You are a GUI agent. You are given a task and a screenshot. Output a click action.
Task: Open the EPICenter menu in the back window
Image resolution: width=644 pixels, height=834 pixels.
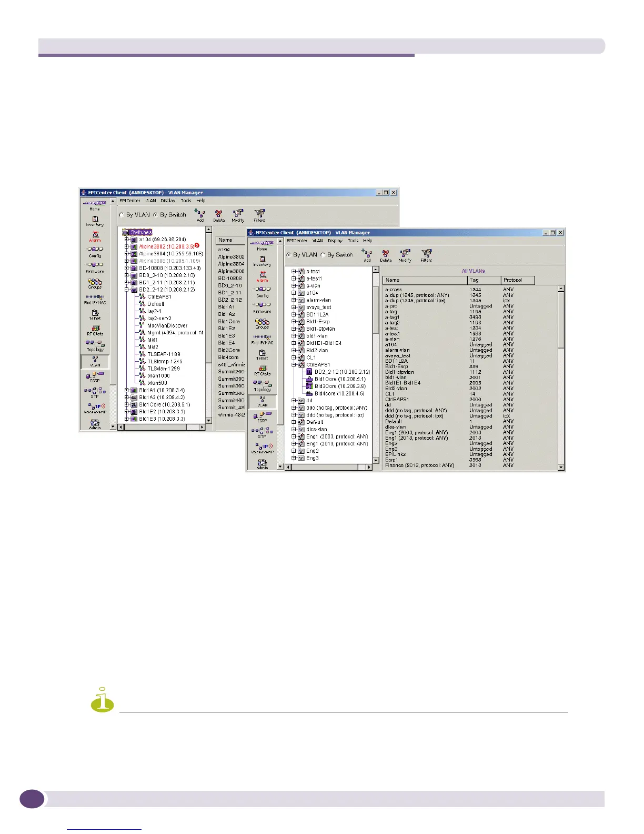click(129, 201)
